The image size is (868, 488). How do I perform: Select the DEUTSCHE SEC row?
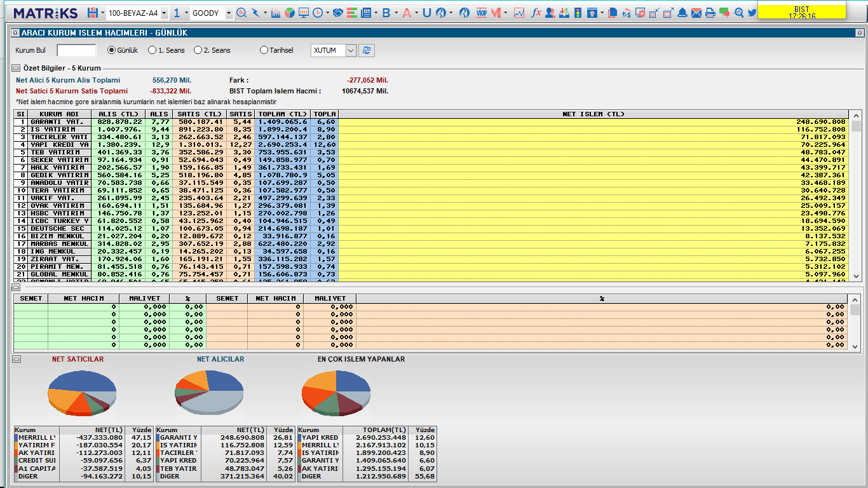tap(431, 228)
